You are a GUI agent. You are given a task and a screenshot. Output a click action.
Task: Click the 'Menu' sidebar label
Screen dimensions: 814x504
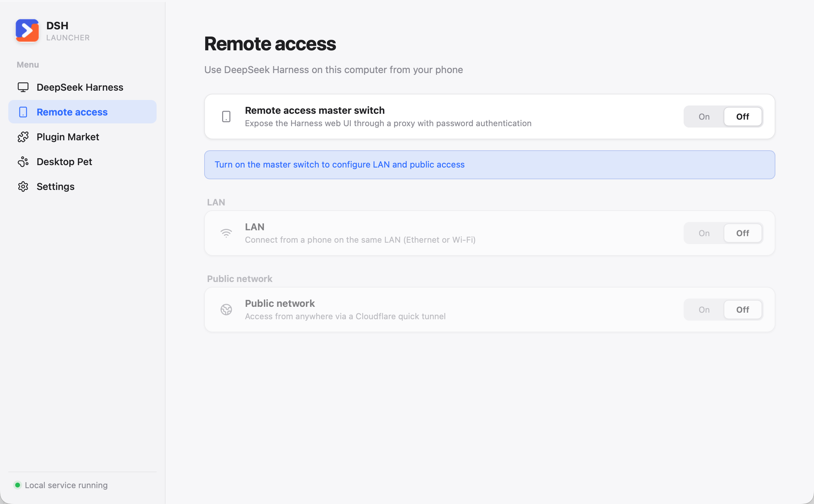(x=28, y=64)
